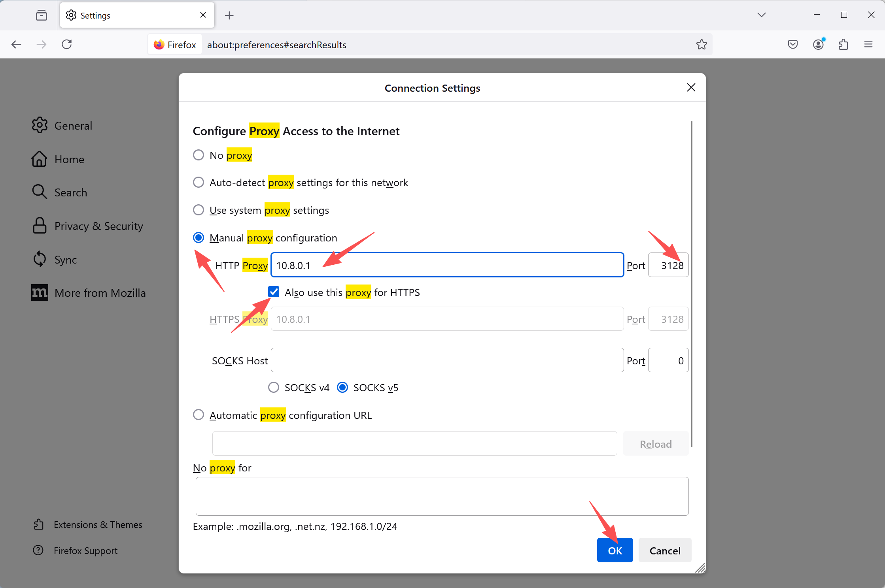Image resolution: width=885 pixels, height=588 pixels.
Task: Select SOCKS v4 radio button
Action: pos(274,387)
